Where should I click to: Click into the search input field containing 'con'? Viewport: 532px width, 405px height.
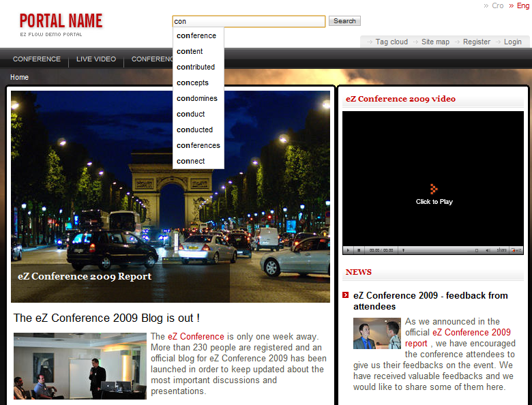coord(249,21)
